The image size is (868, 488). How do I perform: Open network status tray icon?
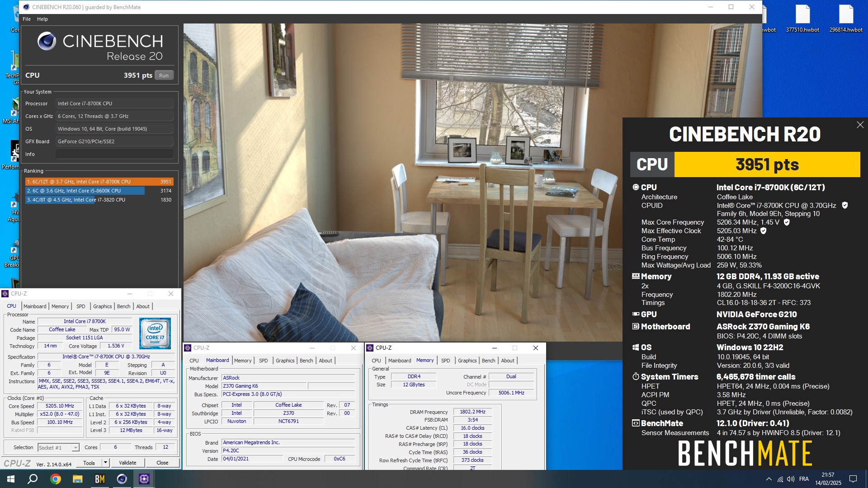[780, 479]
